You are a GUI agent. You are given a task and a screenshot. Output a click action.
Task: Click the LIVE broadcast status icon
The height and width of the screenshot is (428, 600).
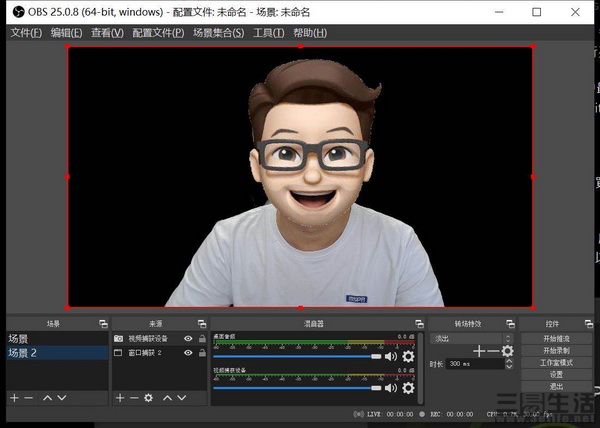(359, 414)
